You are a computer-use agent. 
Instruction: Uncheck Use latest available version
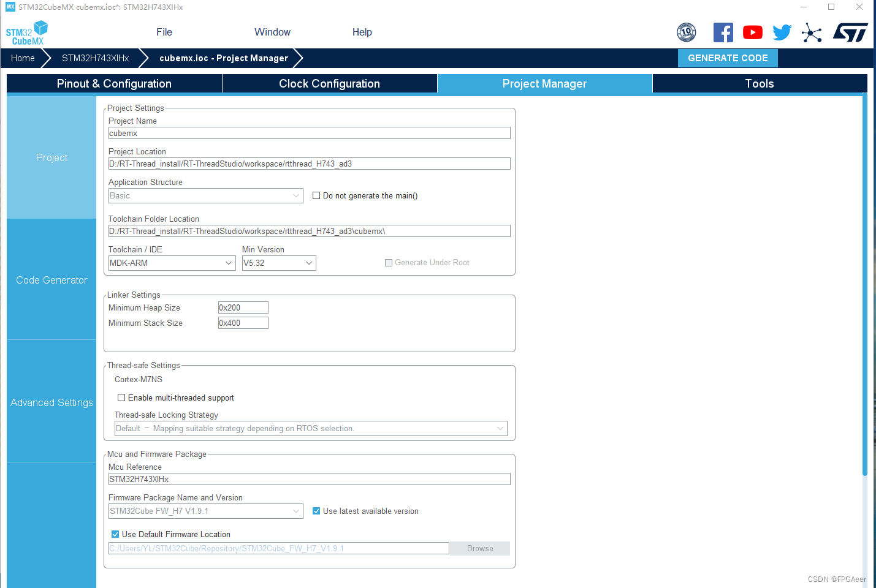316,511
